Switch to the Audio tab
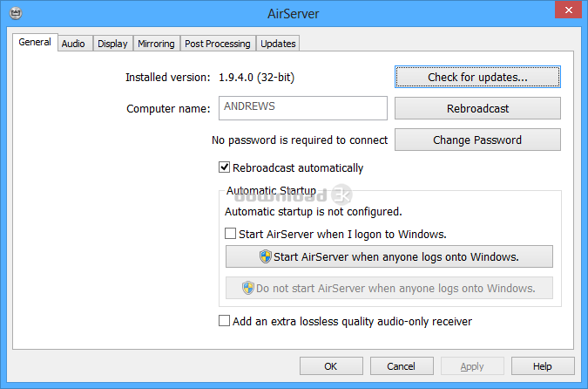The height and width of the screenshot is (389, 588). pos(73,44)
